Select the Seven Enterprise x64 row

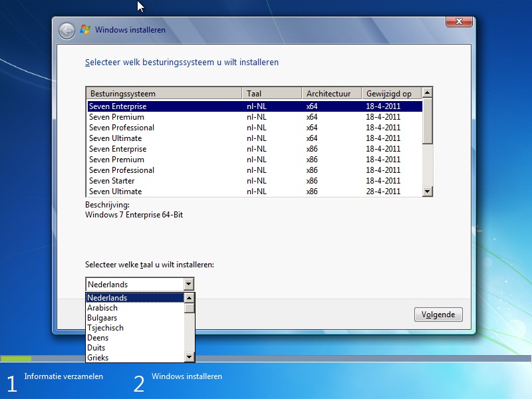click(255, 106)
